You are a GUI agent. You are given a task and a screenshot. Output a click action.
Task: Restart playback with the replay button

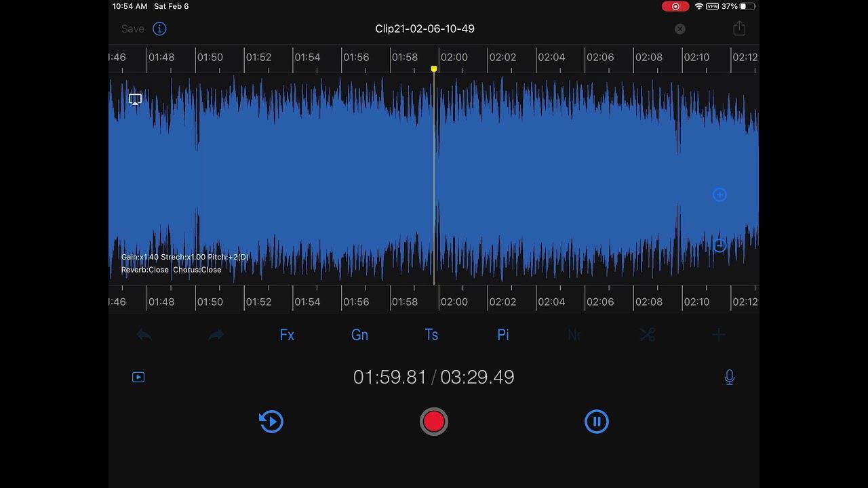click(271, 422)
